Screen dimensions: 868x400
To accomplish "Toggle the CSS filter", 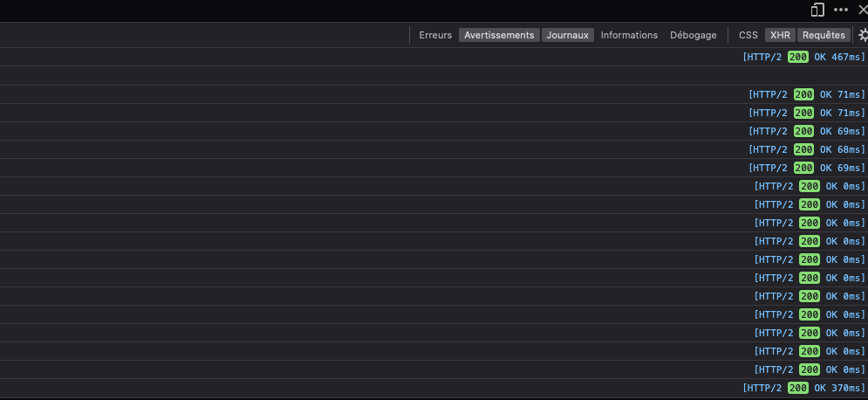I will tap(748, 35).
